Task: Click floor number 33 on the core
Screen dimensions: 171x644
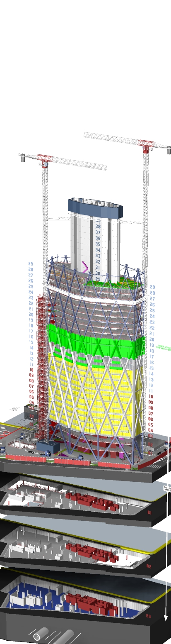Action: (x=98, y=256)
